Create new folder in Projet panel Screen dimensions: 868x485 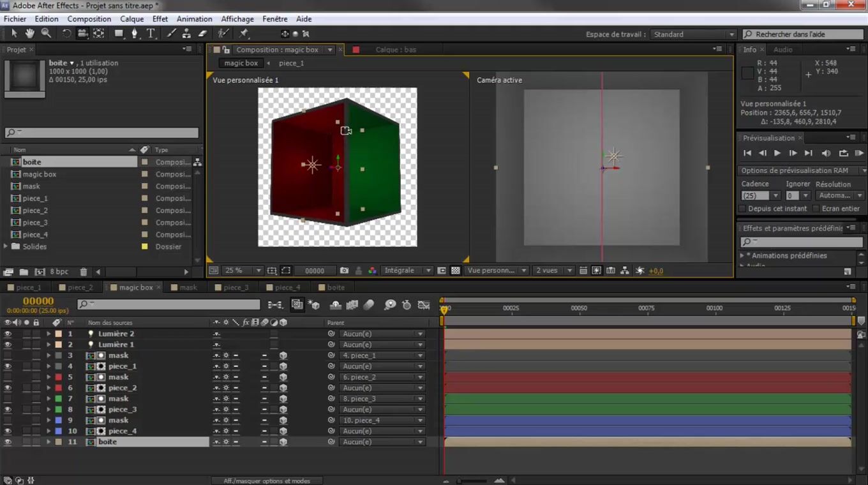(x=24, y=272)
